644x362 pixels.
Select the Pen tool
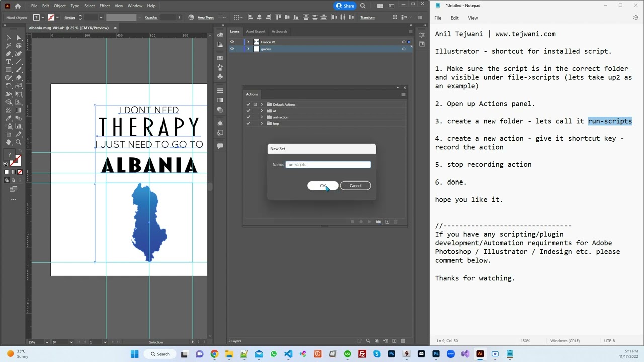point(9,54)
